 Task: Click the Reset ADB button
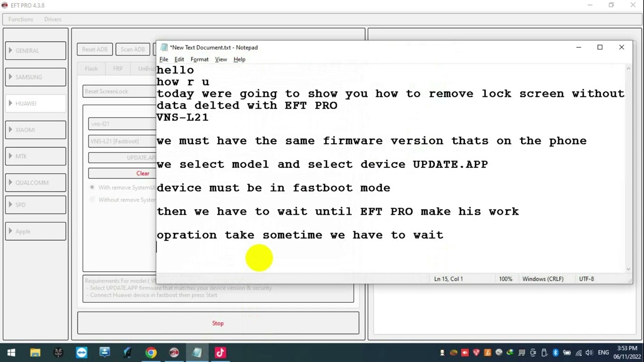tap(95, 49)
